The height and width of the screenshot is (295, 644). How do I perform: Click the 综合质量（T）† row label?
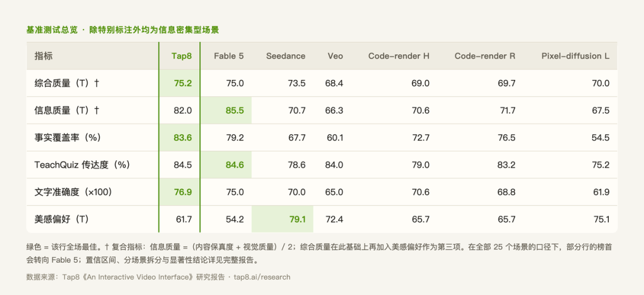click(x=67, y=83)
